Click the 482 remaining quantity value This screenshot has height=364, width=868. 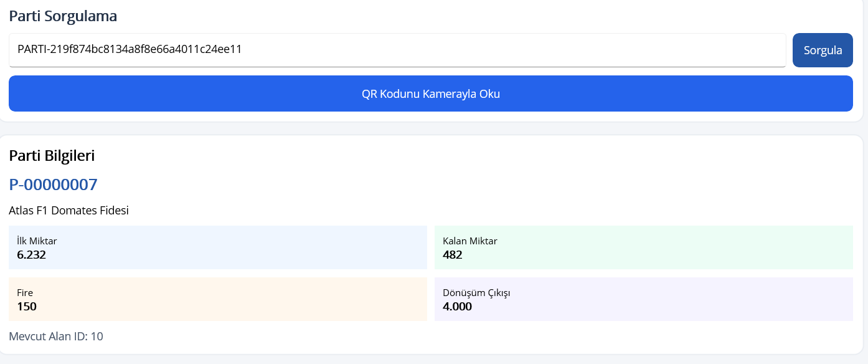(x=452, y=254)
